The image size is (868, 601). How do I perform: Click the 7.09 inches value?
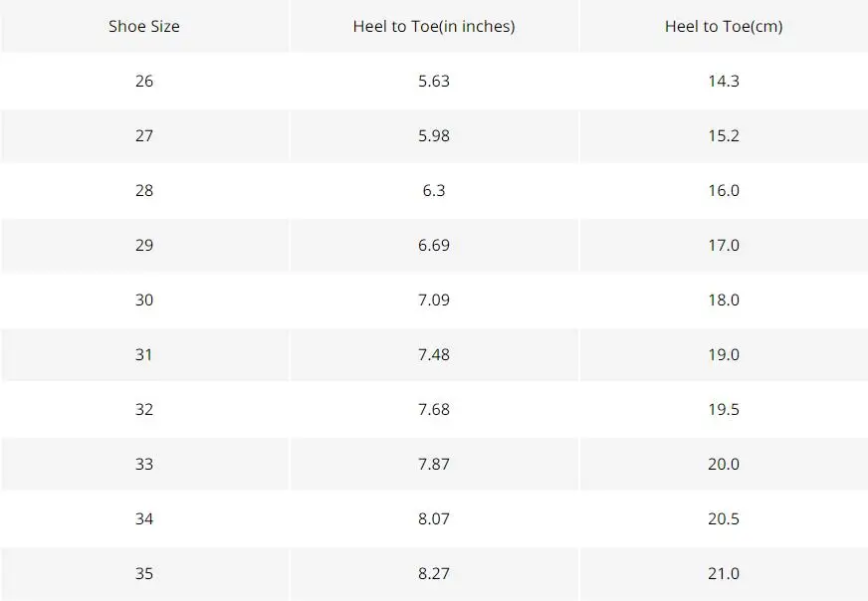tap(434, 300)
